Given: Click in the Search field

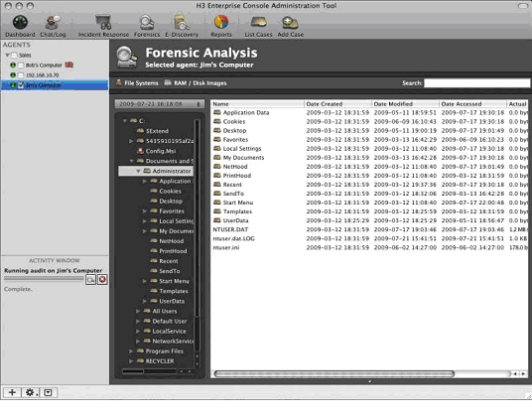Looking at the screenshot, I should pos(476,83).
